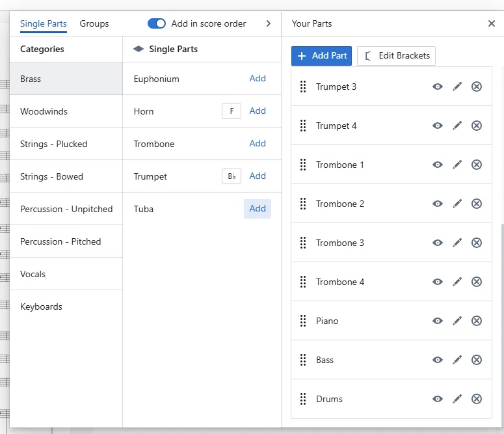This screenshot has height=434, width=504.
Task: Open Edit Brackets
Action: (396, 55)
